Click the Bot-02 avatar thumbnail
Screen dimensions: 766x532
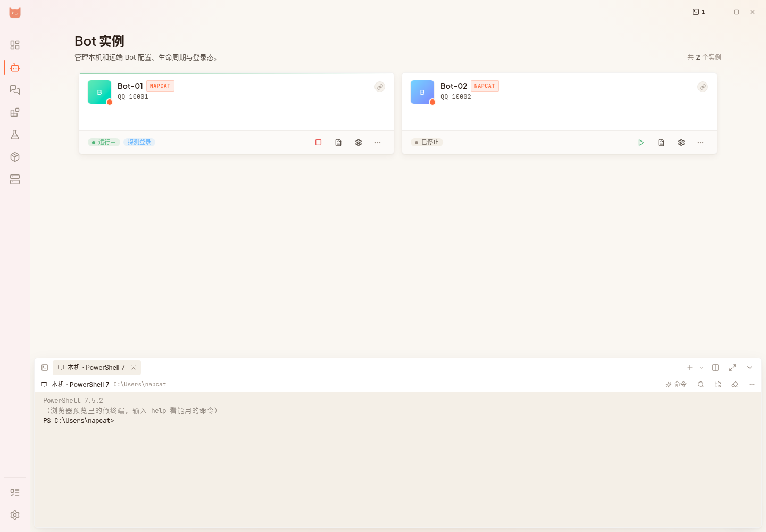422,92
